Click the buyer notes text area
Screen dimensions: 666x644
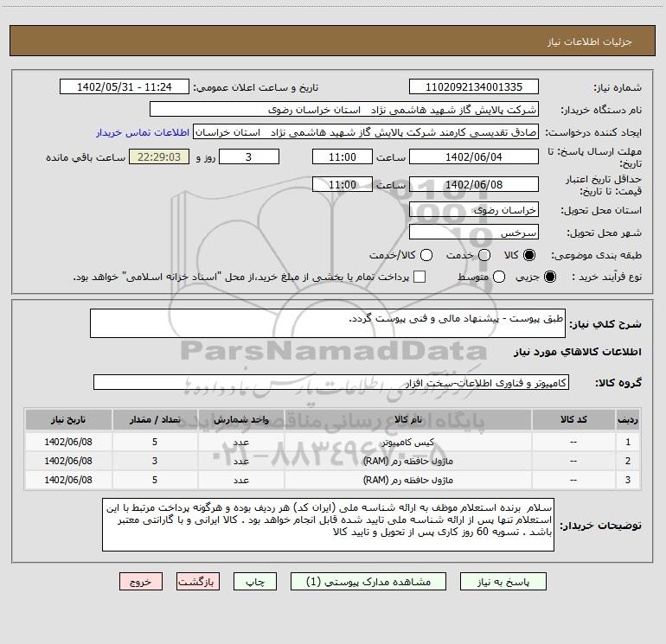328,525
